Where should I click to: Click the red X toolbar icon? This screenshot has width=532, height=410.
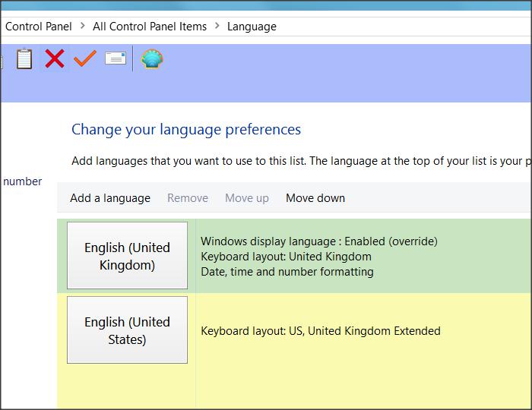55,58
